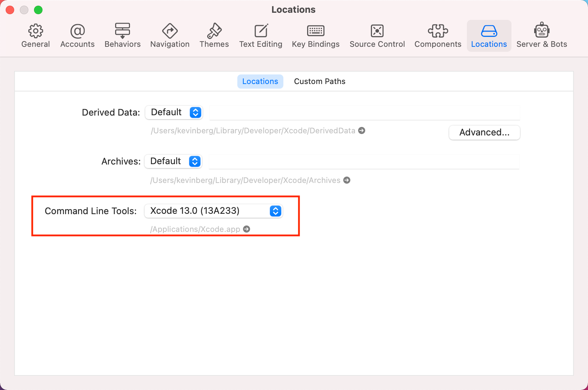Open the General preferences pane
This screenshot has height=390, width=588.
(35, 35)
